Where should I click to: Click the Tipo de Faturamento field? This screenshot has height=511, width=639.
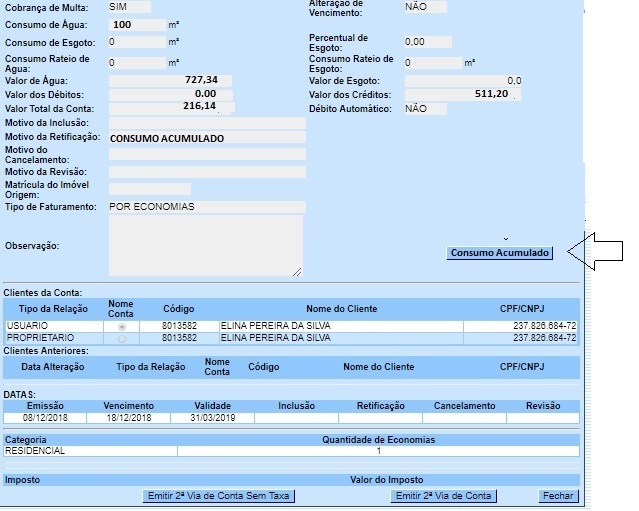point(205,207)
